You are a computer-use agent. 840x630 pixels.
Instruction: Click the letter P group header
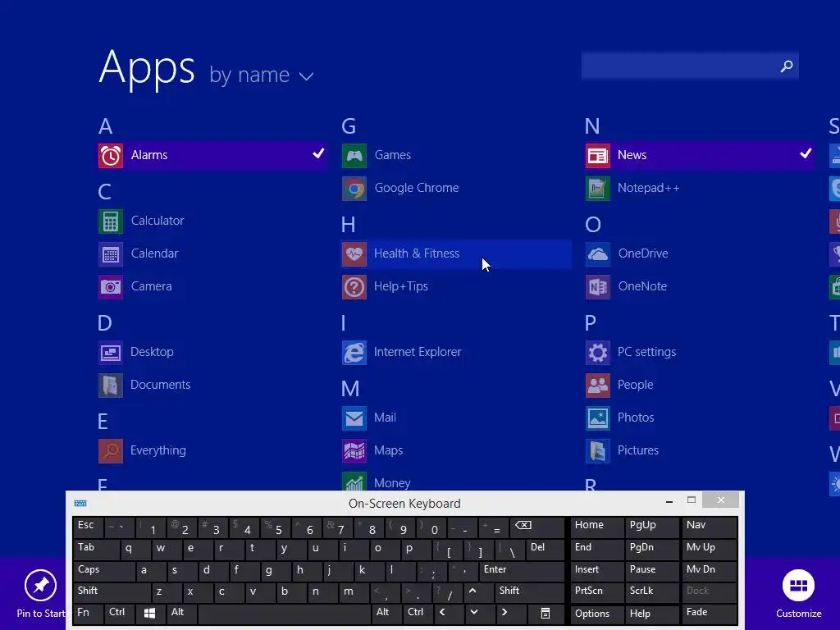(591, 323)
